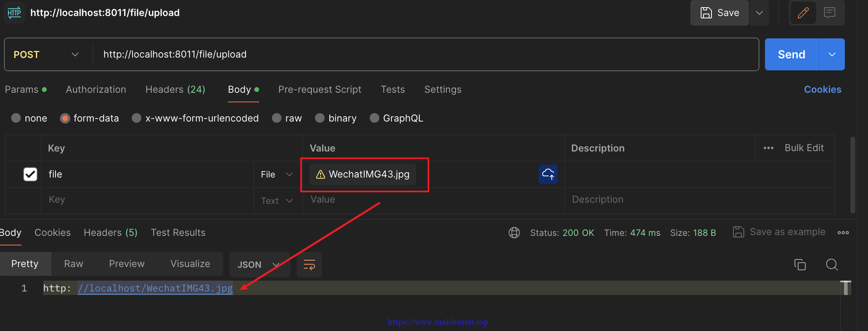Image resolution: width=868 pixels, height=331 pixels.
Task: Select the raw body radio button
Action: 277,118
